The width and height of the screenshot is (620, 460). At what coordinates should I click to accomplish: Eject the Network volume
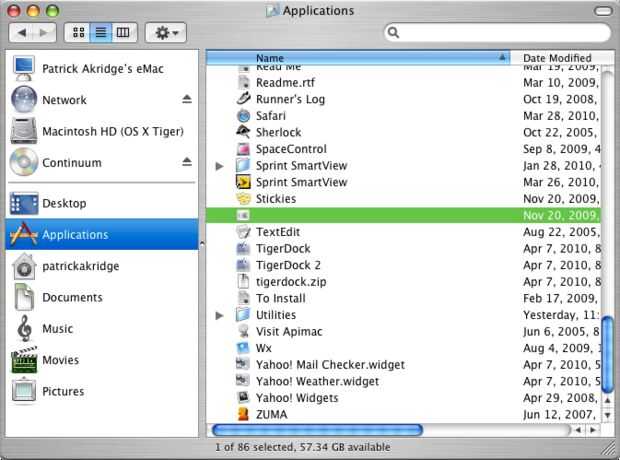click(x=187, y=99)
